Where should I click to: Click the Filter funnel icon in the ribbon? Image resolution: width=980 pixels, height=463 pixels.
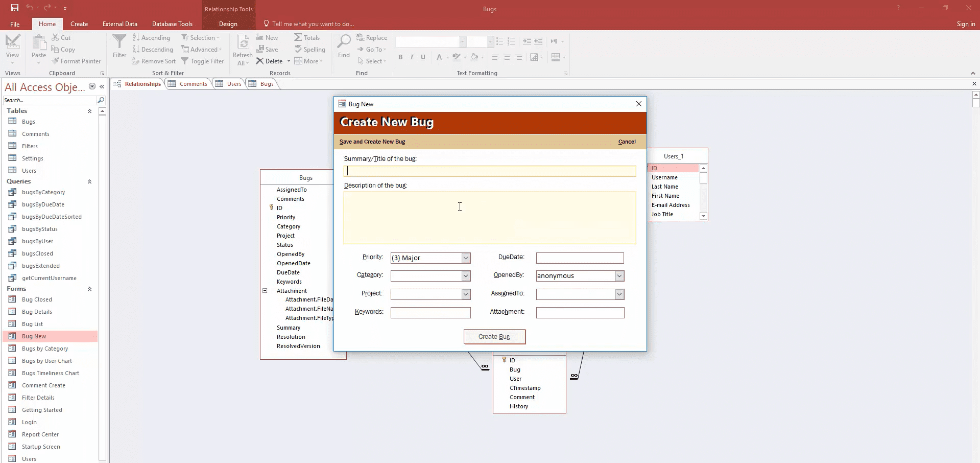pyautogui.click(x=119, y=43)
